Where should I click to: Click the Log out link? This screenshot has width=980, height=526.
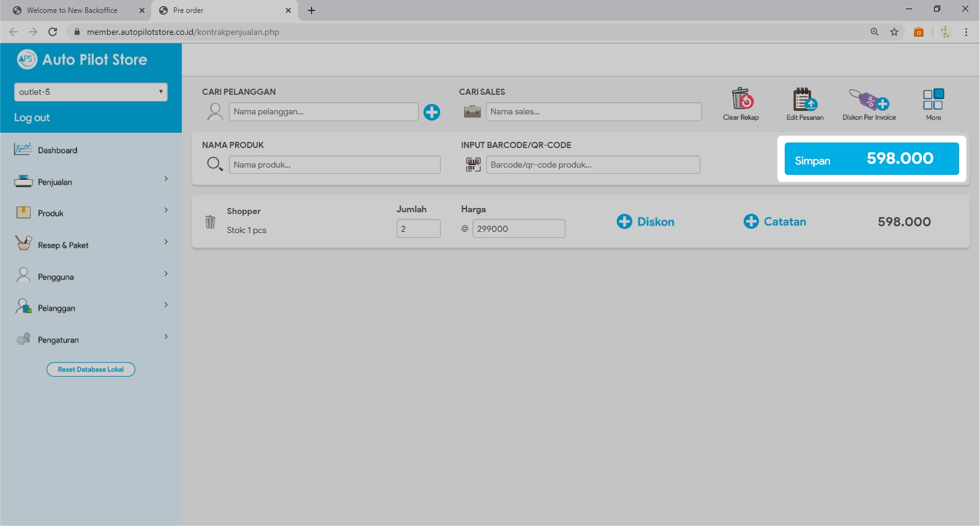pos(32,117)
